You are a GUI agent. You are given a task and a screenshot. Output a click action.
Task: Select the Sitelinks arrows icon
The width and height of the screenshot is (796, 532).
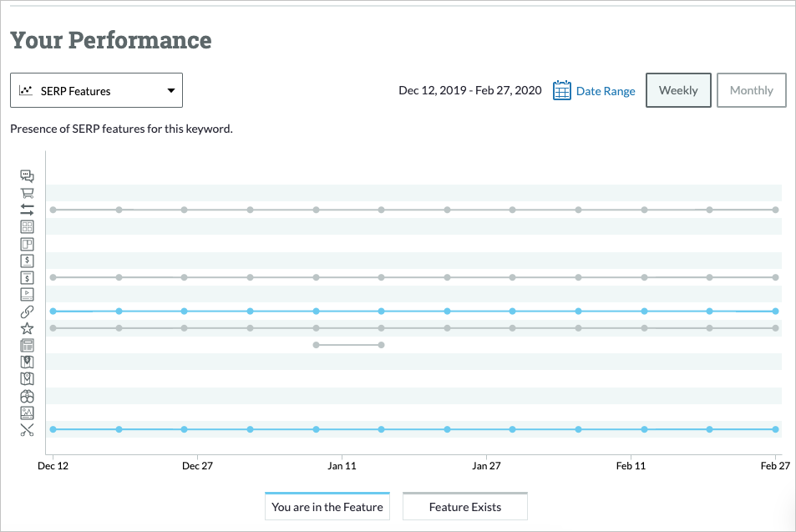point(27,210)
